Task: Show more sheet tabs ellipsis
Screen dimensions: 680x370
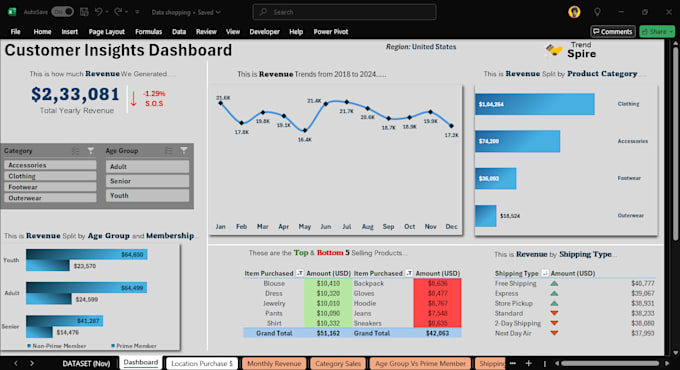Action: click(x=513, y=363)
